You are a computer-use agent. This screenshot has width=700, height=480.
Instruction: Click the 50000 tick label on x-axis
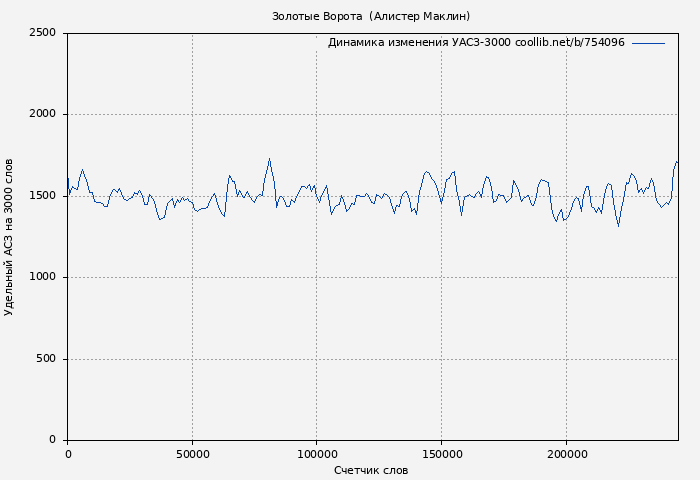tap(192, 454)
